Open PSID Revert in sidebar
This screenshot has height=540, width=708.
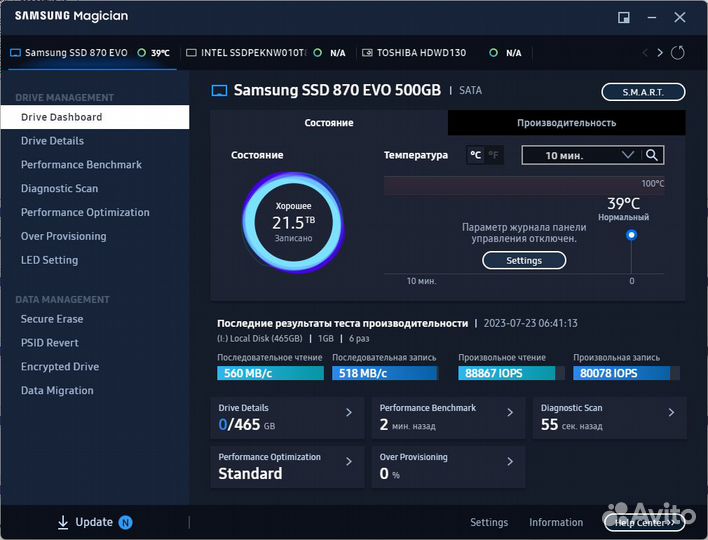(x=95, y=343)
